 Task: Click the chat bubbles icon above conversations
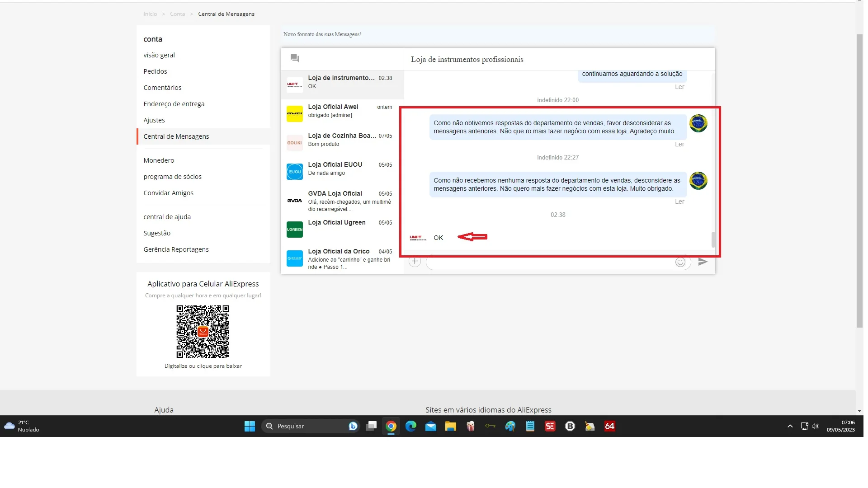pos(295,58)
